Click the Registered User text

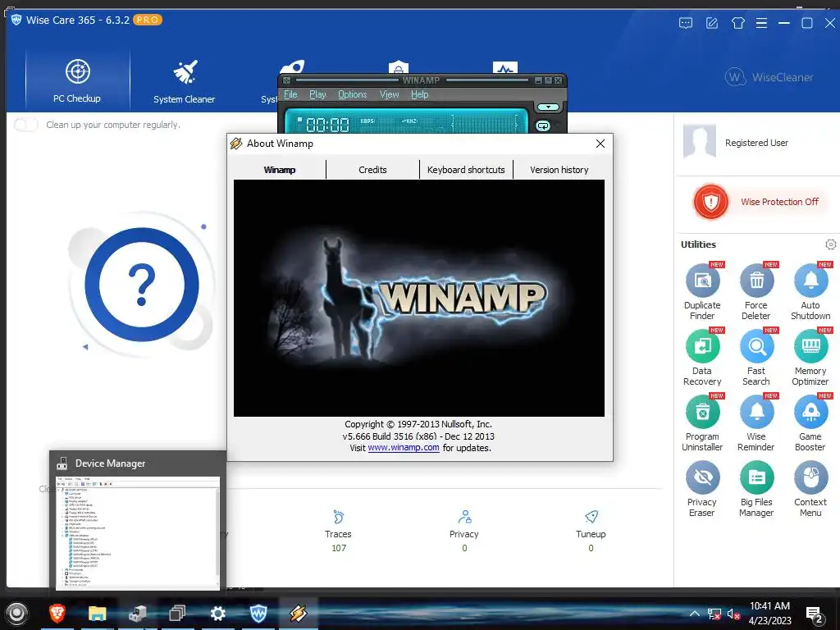(x=756, y=143)
